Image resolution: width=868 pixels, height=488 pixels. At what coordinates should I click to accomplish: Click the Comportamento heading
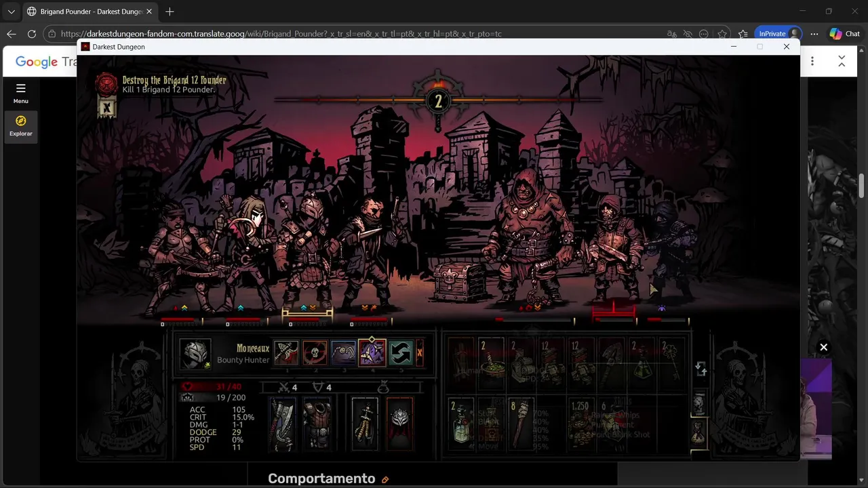coord(321,479)
